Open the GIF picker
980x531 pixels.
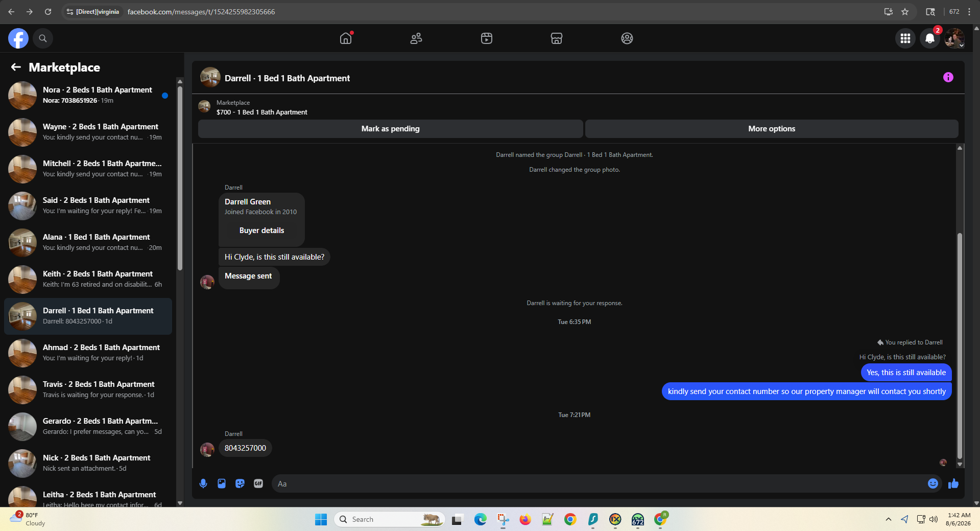(258, 483)
